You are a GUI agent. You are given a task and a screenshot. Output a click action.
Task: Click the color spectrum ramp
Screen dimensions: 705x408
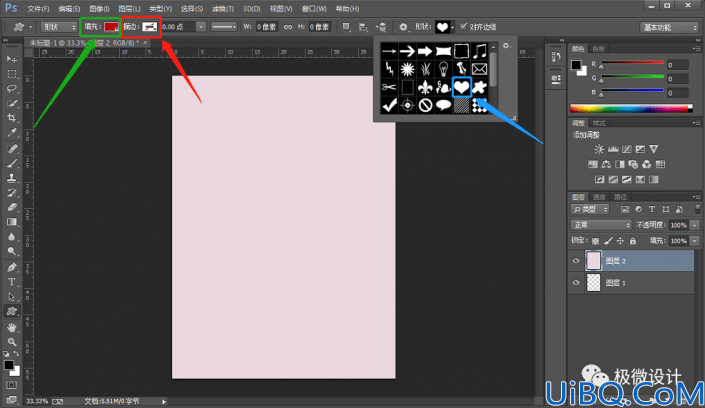pyautogui.click(x=631, y=108)
